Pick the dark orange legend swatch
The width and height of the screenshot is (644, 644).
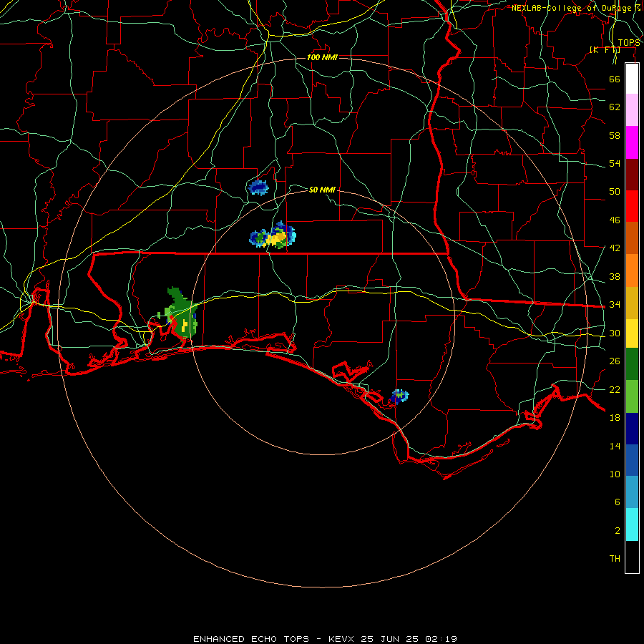(632, 238)
